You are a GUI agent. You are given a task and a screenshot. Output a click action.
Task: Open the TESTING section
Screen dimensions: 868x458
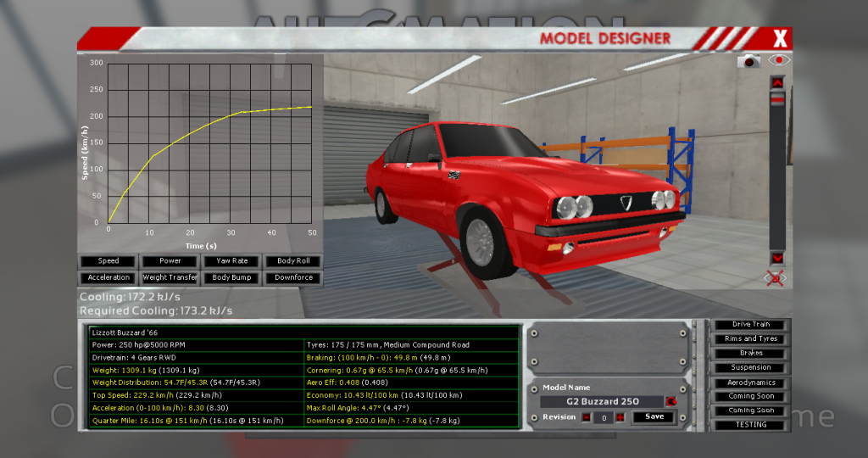tap(751, 425)
